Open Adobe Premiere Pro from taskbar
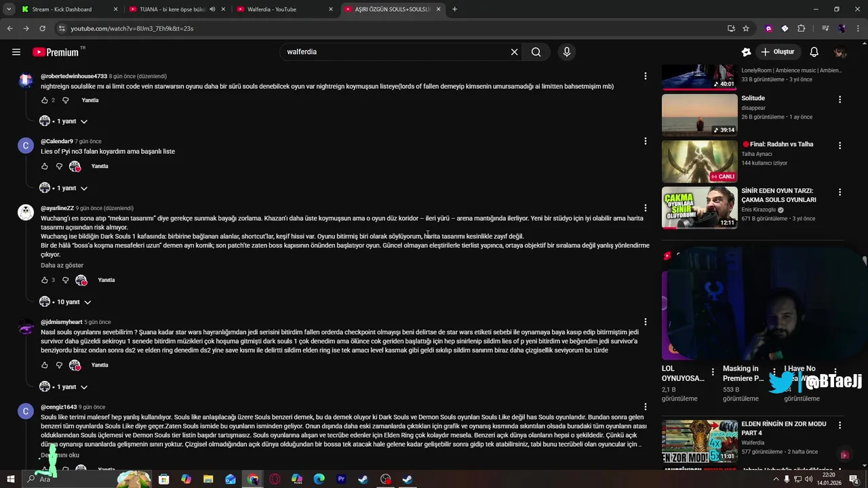This screenshot has height=488, width=868. tap(341, 479)
